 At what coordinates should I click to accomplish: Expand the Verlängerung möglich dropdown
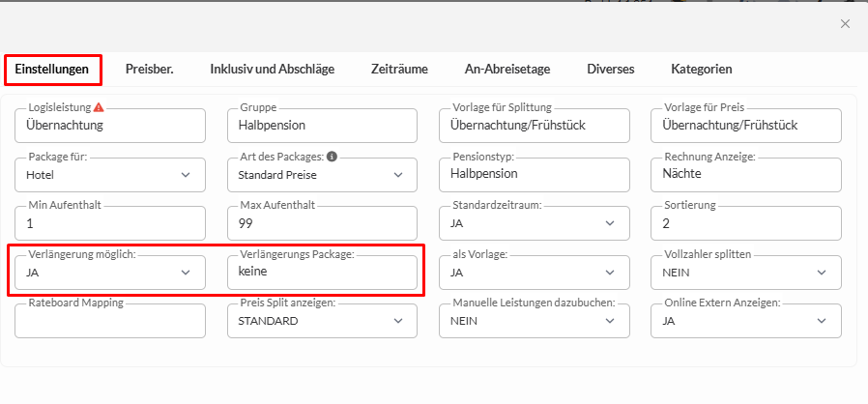tap(110, 274)
